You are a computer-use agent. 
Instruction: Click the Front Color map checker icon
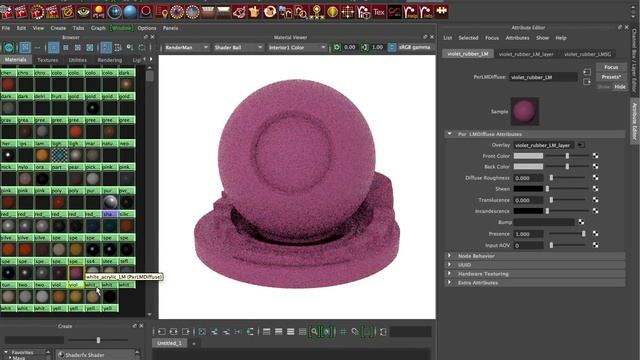click(596, 156)
